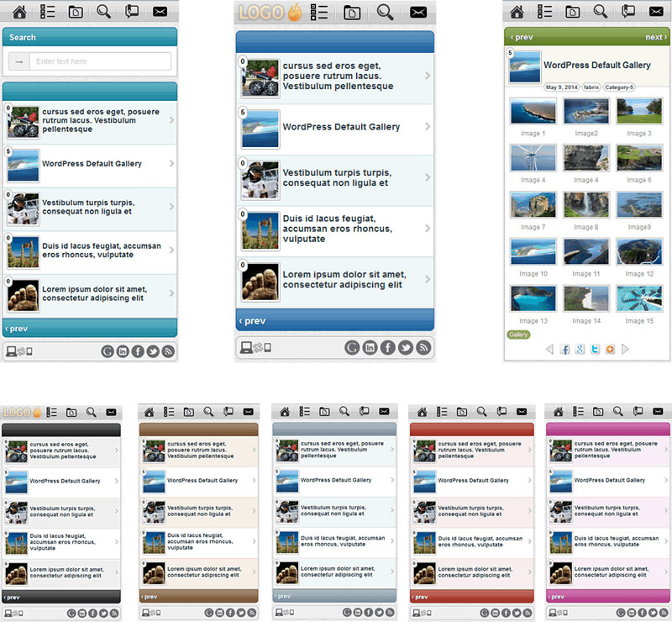Open the Facebook share icon under the gallery
The width and height of the screenshot is (672, 622).
point(564,349)
